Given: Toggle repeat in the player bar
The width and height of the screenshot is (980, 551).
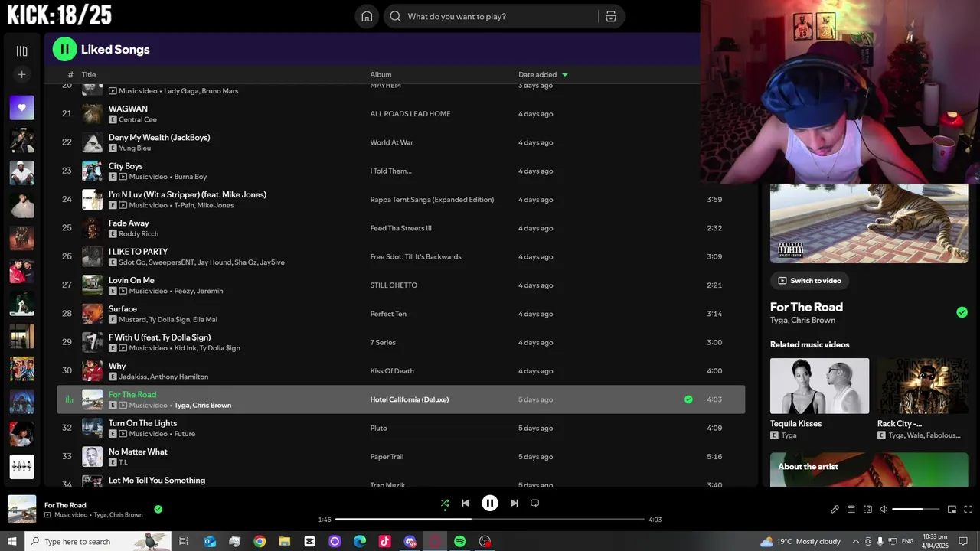Looking at the screenshot, I should pyautogui.click(x=535, y=503).
